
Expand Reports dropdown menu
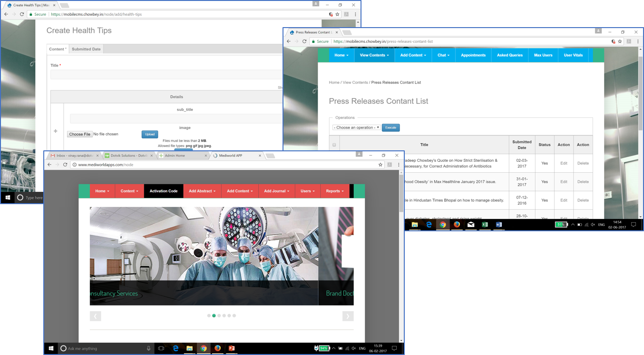click(x=335, y=191)
